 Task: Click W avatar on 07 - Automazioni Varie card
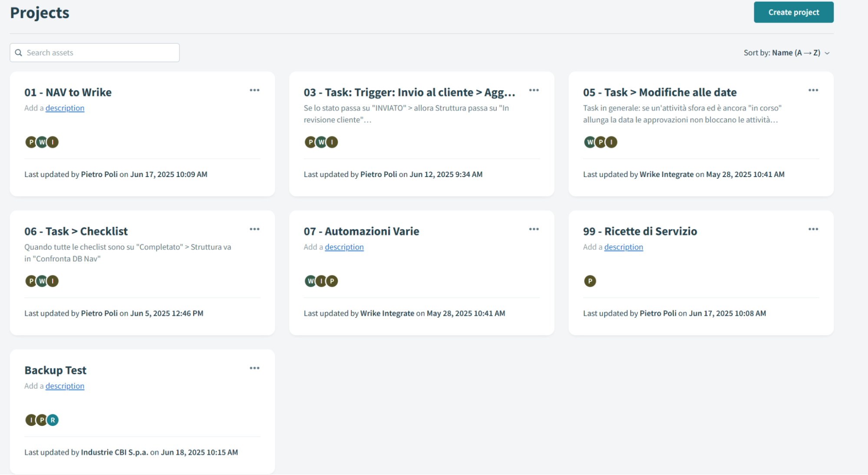click(310, 281)
